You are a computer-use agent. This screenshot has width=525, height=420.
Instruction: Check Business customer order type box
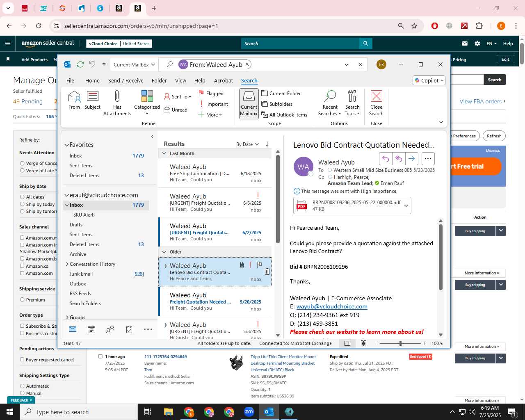coord(22,333)
